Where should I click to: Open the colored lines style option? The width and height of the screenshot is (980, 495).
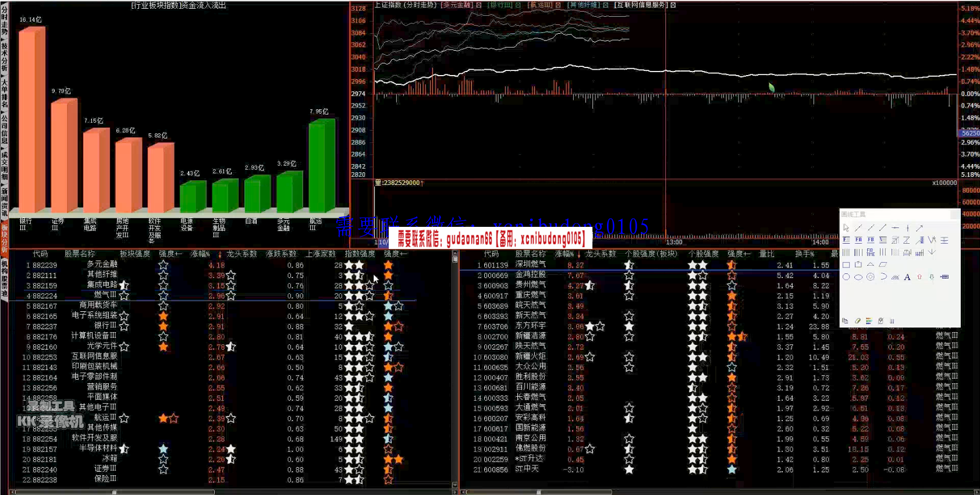(869, 321)
